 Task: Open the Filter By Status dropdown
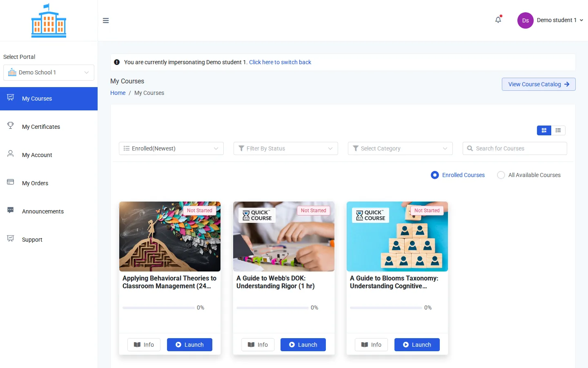point(286,148)
